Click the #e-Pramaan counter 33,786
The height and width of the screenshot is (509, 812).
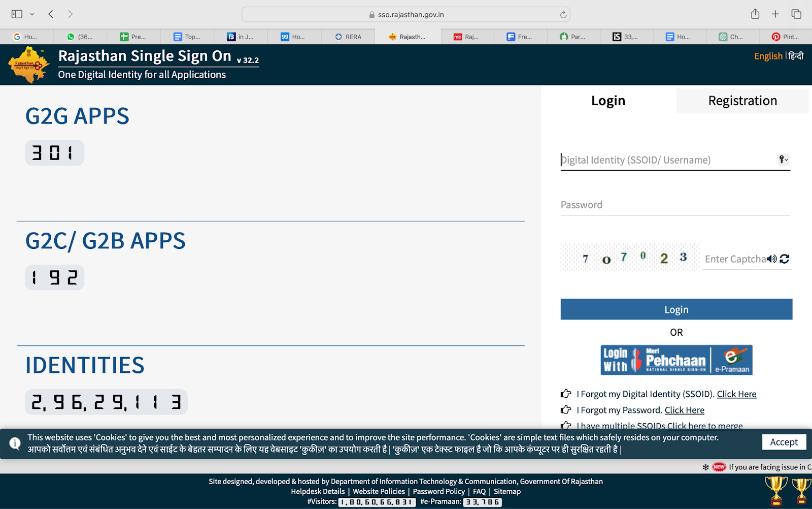click(483, 502)
